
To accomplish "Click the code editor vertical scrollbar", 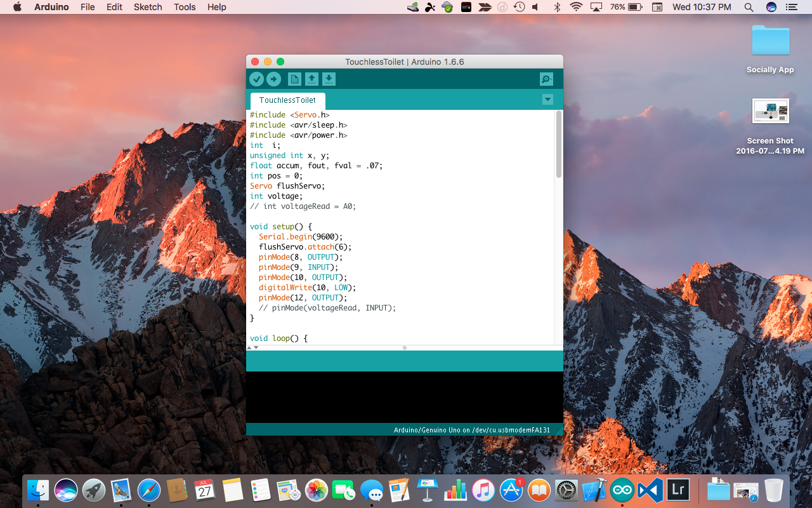I will (559, 145).
